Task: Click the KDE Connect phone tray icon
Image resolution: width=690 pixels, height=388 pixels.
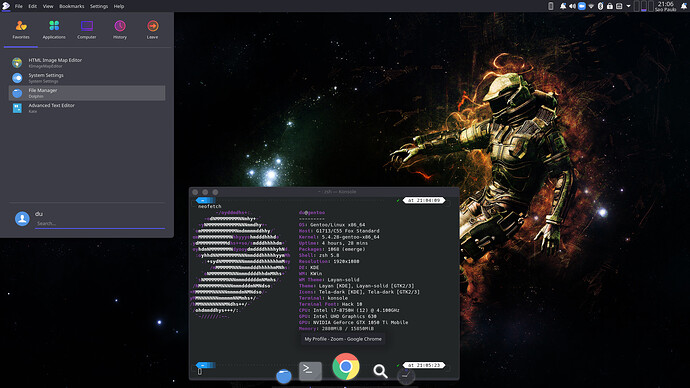Action: [x=551, y=6]
